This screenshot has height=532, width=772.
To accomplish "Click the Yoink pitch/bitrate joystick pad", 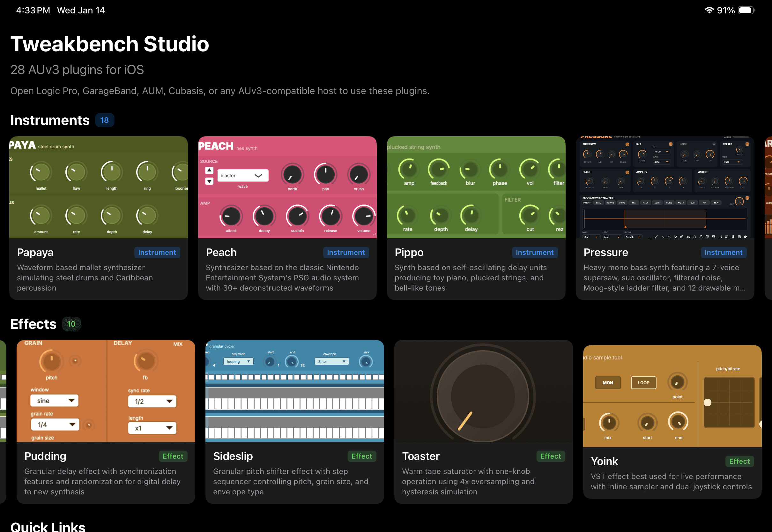I will point(729,402).
